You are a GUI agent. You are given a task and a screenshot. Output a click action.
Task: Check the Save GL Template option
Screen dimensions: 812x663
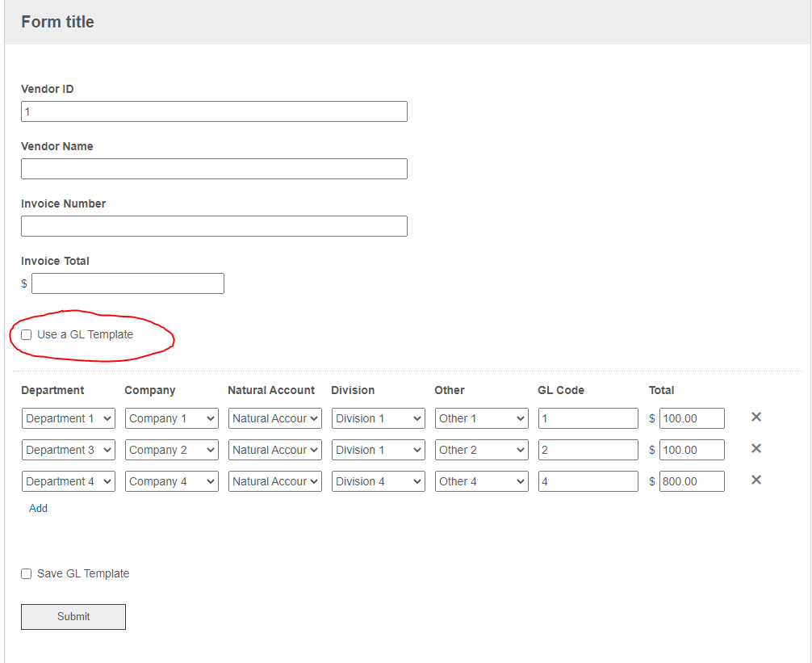tap(27, 574)
